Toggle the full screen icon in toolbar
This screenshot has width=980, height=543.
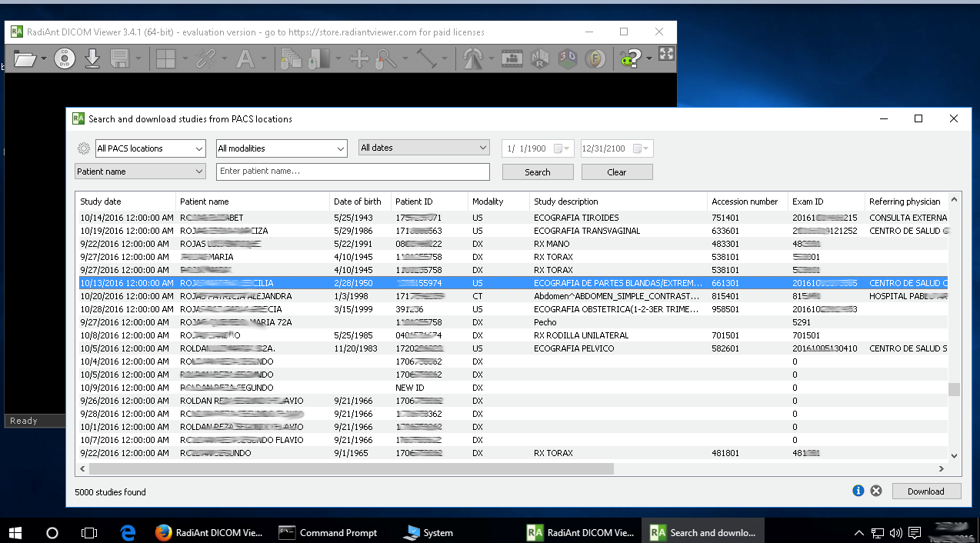tap(667, 54)
